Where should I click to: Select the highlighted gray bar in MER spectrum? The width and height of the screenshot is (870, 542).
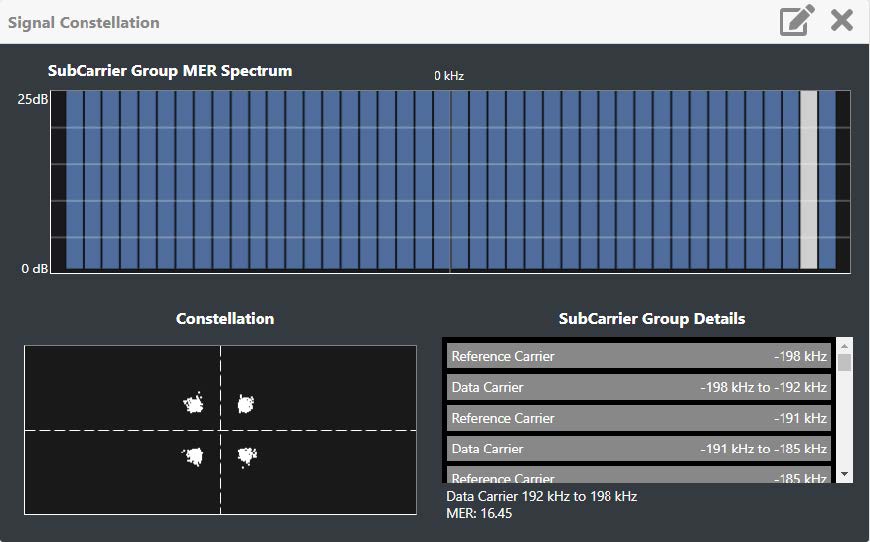point(808,180)
